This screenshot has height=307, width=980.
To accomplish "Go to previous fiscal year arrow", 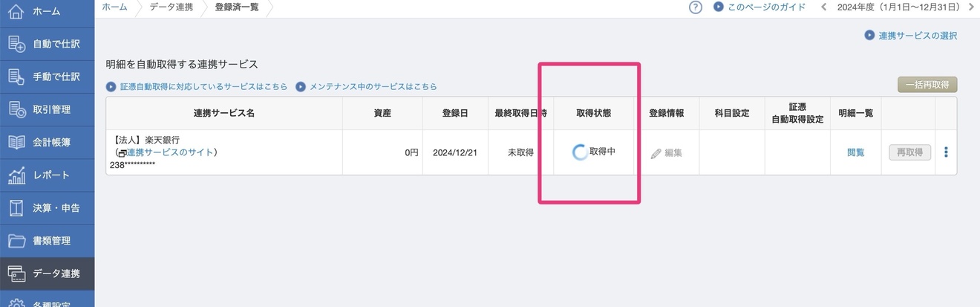I will (x=823, y=7).
